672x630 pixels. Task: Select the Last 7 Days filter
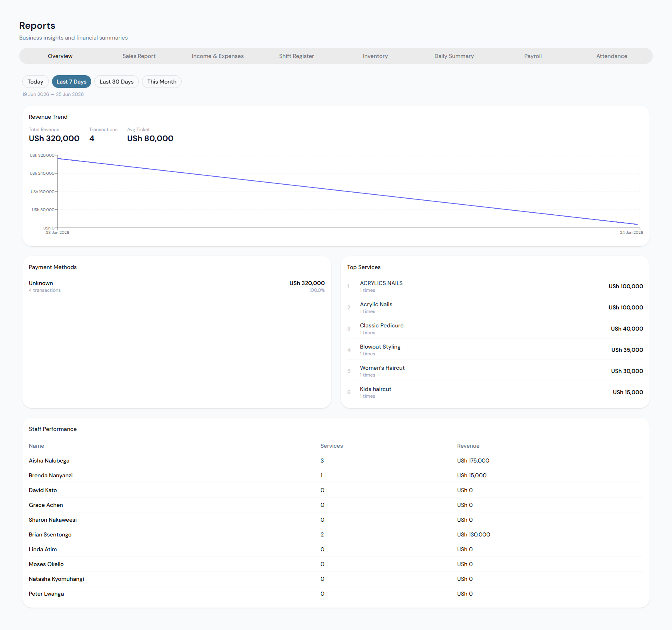72,82
